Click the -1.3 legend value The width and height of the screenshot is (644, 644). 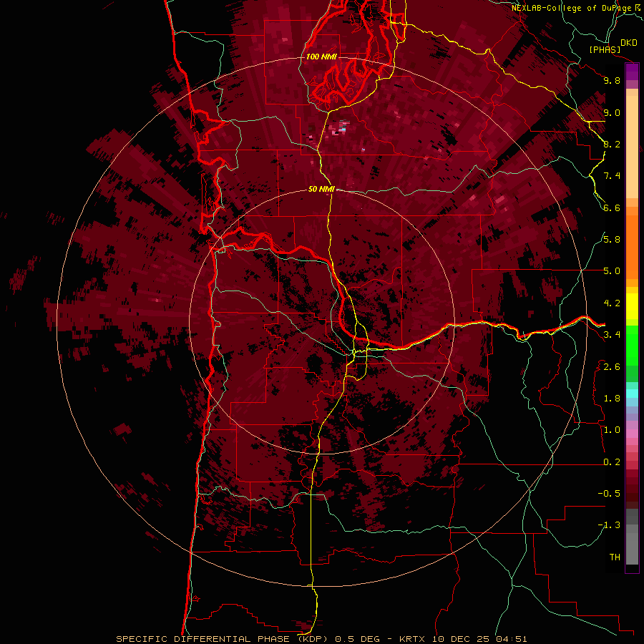[x=609, y=525]
